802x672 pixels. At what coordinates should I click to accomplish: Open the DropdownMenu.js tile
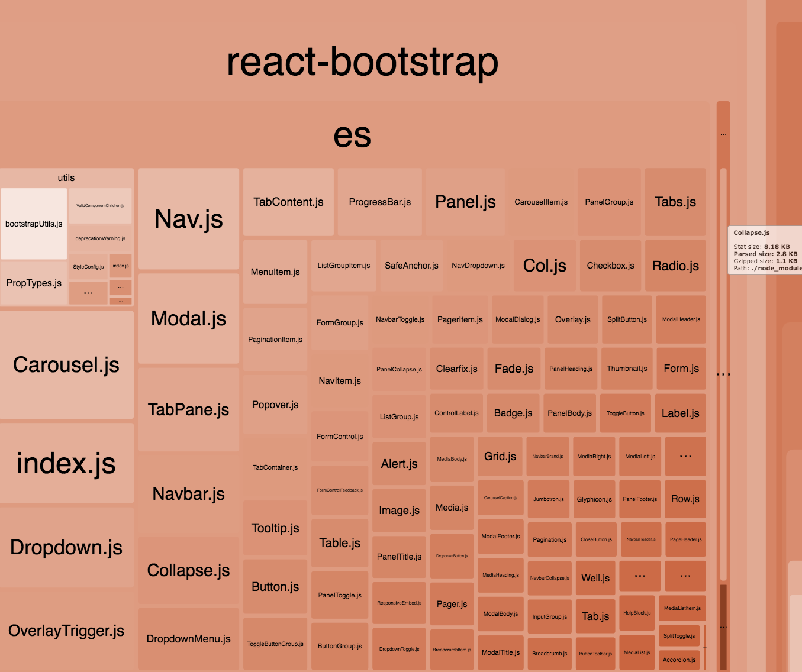coord(188,639)
